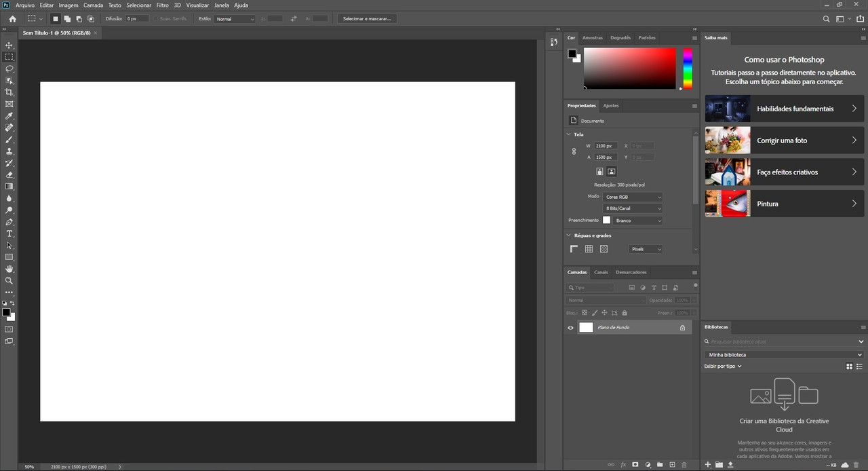
Task: Click the hue spectrum slider in Cor panel
Action: [688, 68]
